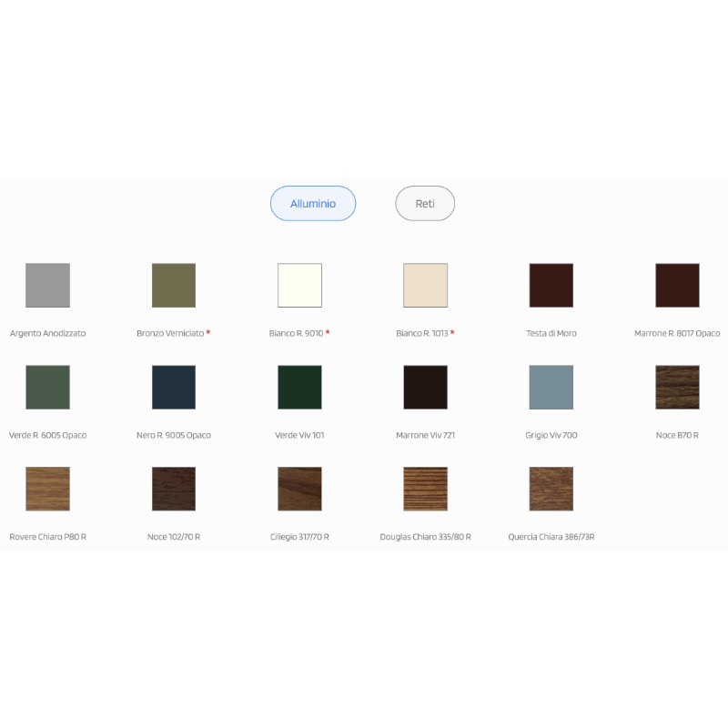This screenshot has width=728, height=728.
Task: Open the Reti tab
Action: (425, 203)
